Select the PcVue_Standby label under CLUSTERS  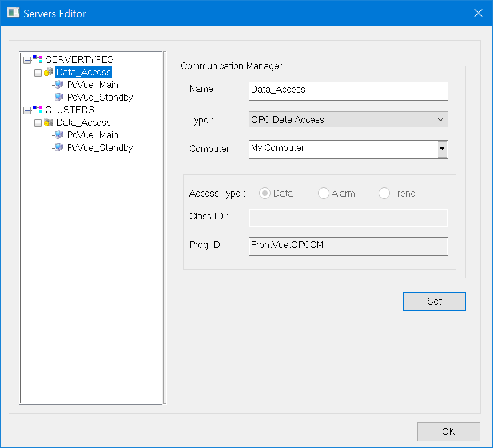point(100,147)
